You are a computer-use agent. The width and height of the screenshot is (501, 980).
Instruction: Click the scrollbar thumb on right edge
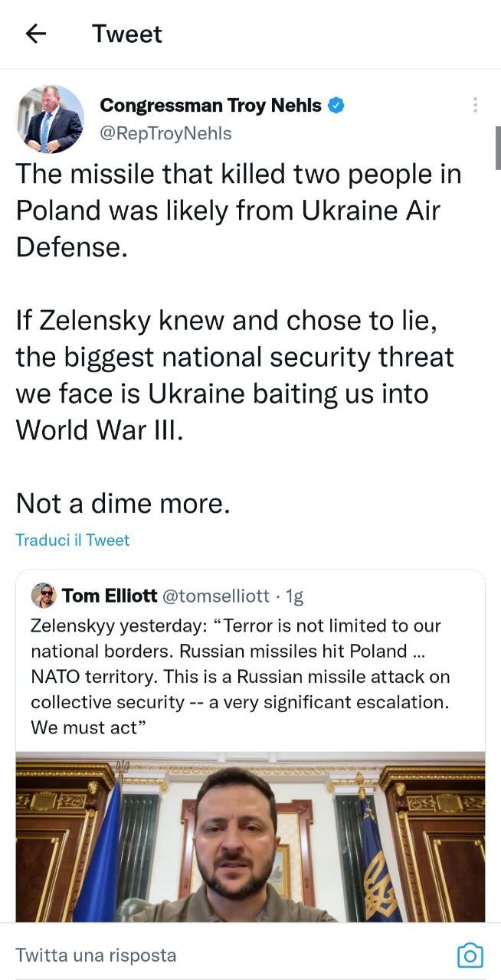[497, 147]
